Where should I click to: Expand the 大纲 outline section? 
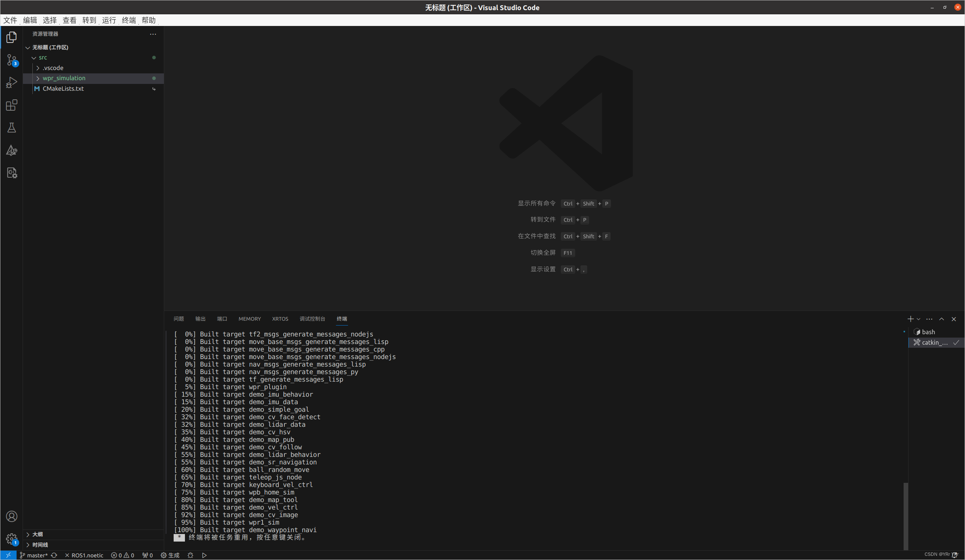click(93, 534)
